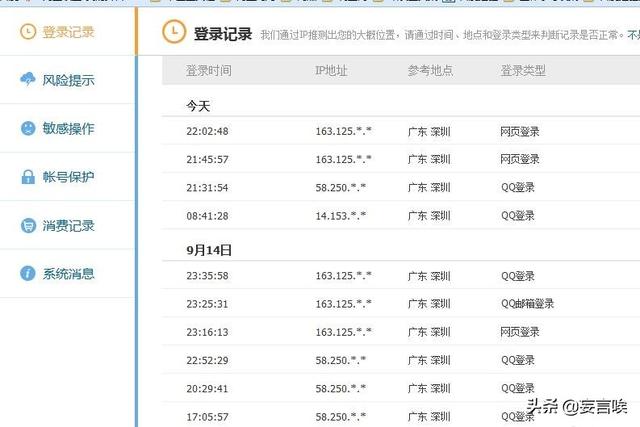Click the 今天 date group label
640x427 pixels.
(198, 107)
